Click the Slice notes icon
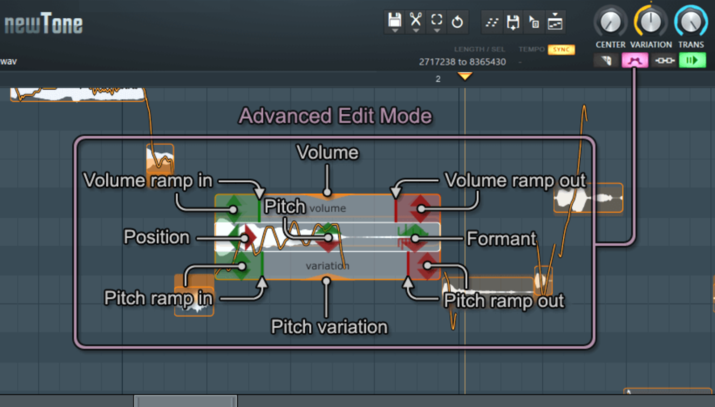 coord(492,21)
